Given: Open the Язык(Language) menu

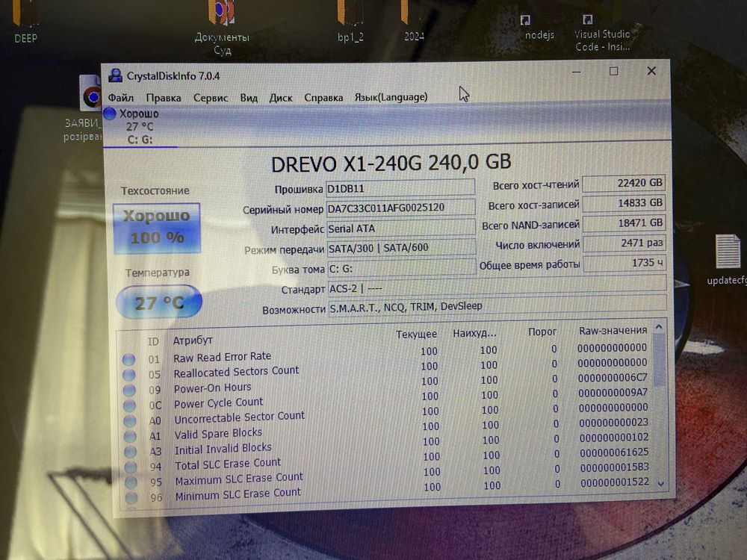Looking at the screenshot, I should tap(391, 96).
